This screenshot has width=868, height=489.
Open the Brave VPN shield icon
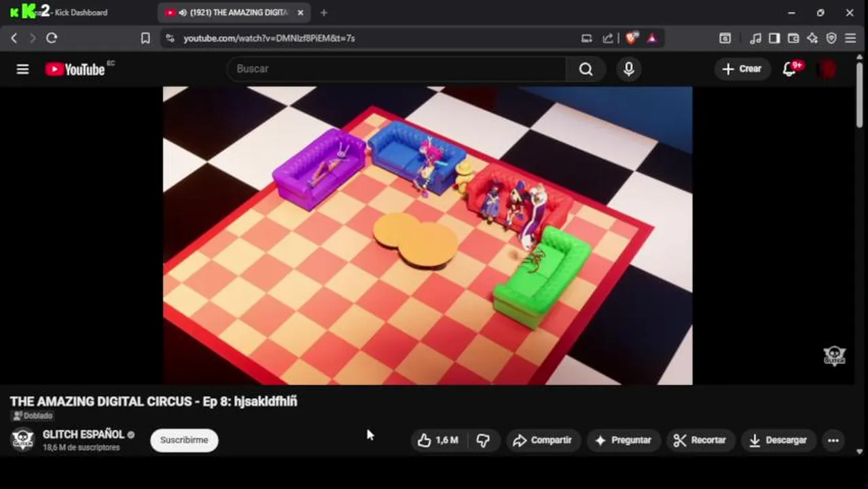[x=831, y=38]
